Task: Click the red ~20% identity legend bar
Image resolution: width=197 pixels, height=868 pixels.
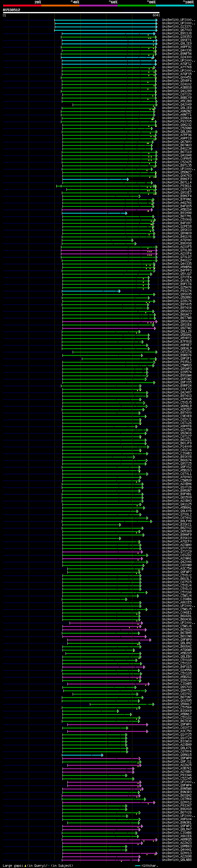Action: click(x=22, y=6)
